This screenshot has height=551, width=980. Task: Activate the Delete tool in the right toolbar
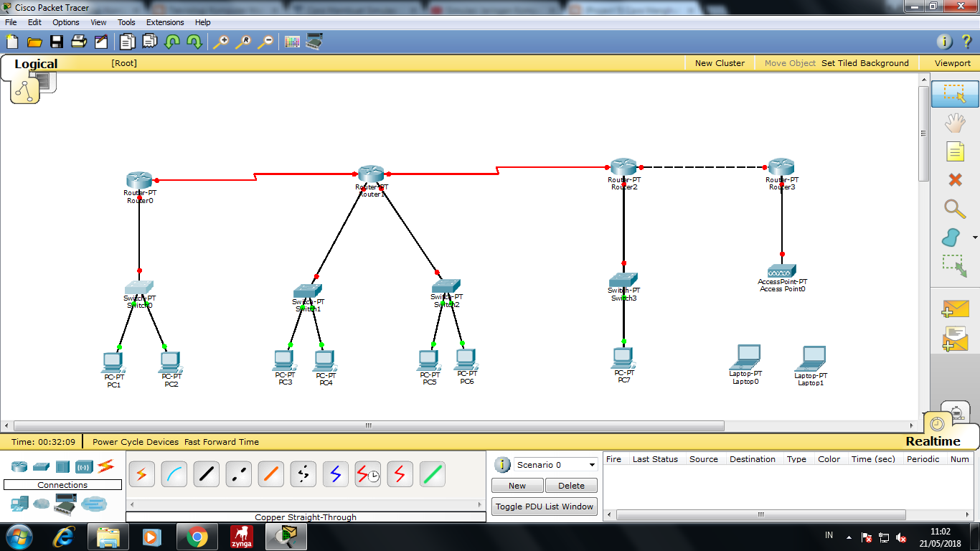954,180
